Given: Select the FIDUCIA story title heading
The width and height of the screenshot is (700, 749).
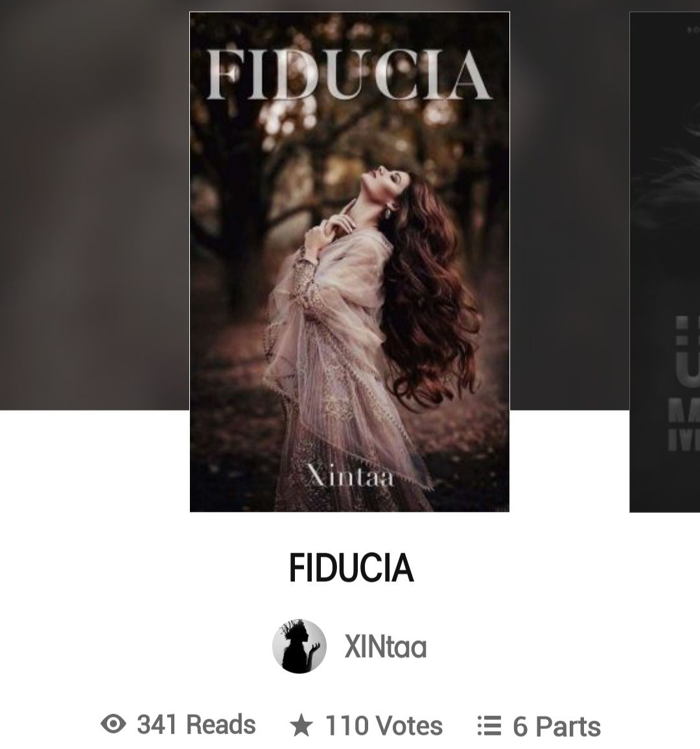Looking at the screenshot, I should point(351,568).
